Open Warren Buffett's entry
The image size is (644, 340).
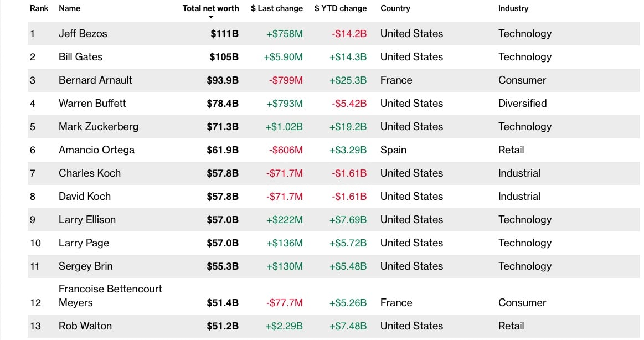[92, 104]
